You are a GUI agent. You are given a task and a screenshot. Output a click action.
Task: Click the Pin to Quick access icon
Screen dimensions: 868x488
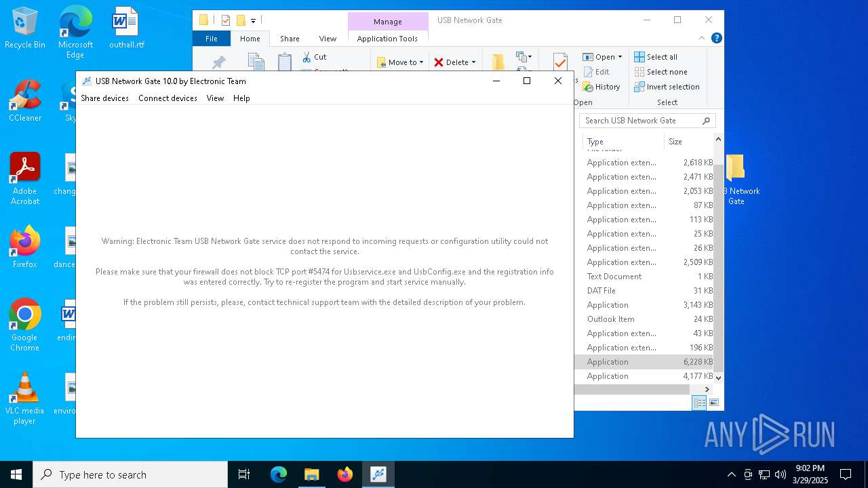(218, 63)
